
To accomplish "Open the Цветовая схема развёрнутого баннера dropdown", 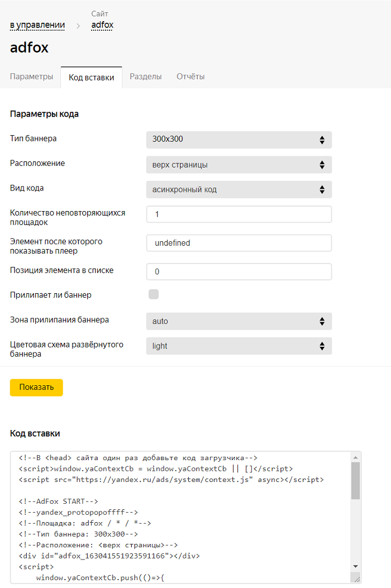I will 239,346.
